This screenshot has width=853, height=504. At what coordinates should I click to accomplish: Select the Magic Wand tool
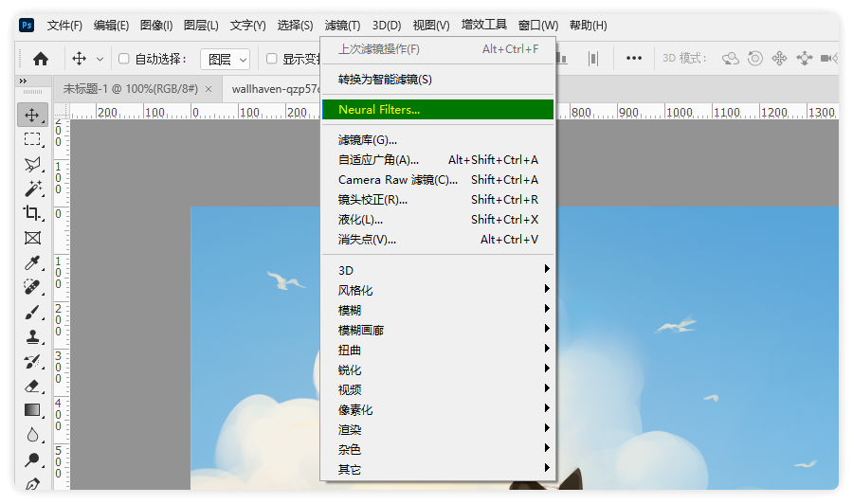click(32, 189)
